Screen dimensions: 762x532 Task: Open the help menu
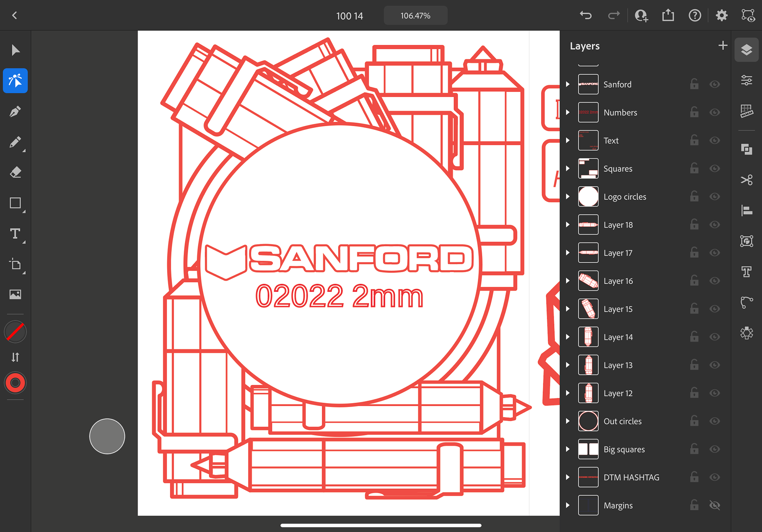695,15
